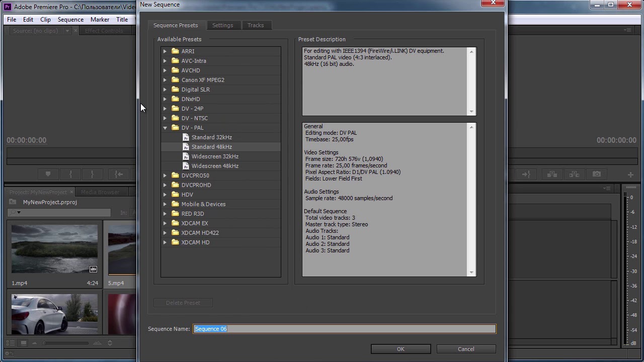Click OK to create the sequence

tap(400, 349)
